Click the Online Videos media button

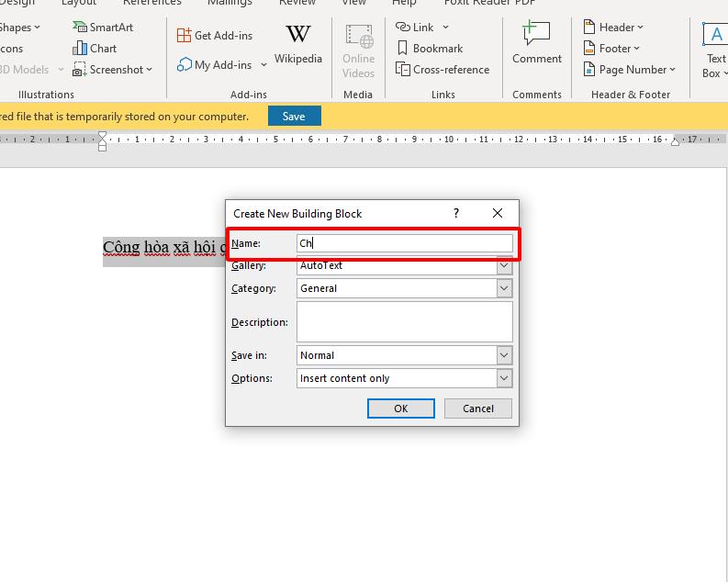point(358,51)
